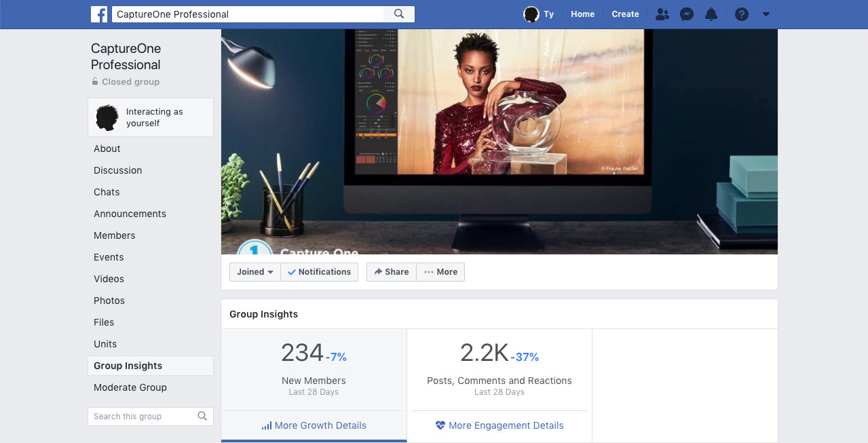Open the Friend Requests icon

point(662,14)
